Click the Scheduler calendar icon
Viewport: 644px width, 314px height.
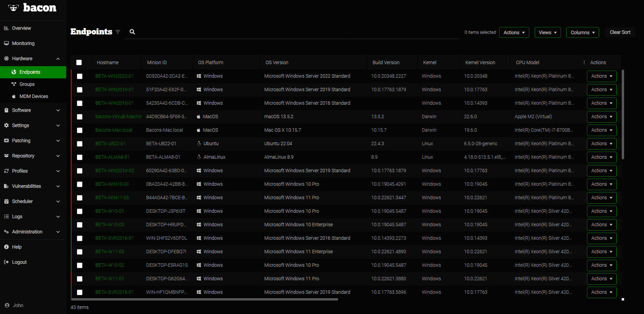[x=6, y=201]
